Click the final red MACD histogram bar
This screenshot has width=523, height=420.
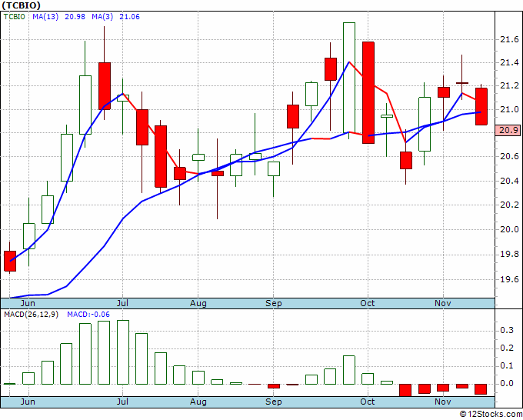481,389
